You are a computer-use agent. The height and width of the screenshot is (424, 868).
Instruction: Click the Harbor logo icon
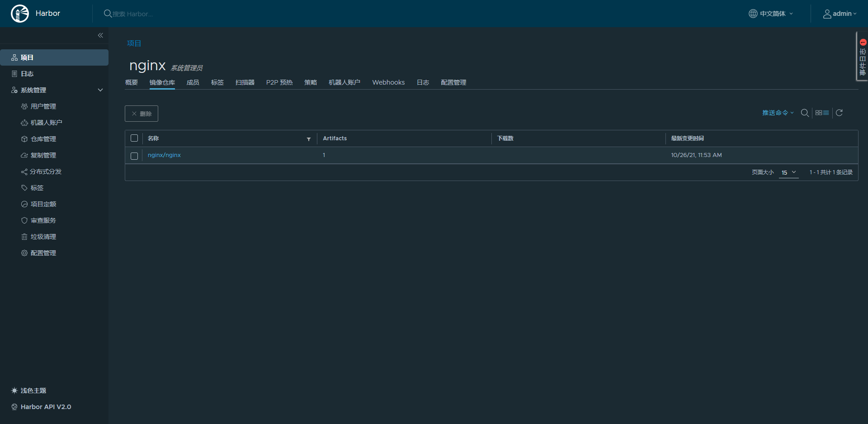click(x=20, y=14)
